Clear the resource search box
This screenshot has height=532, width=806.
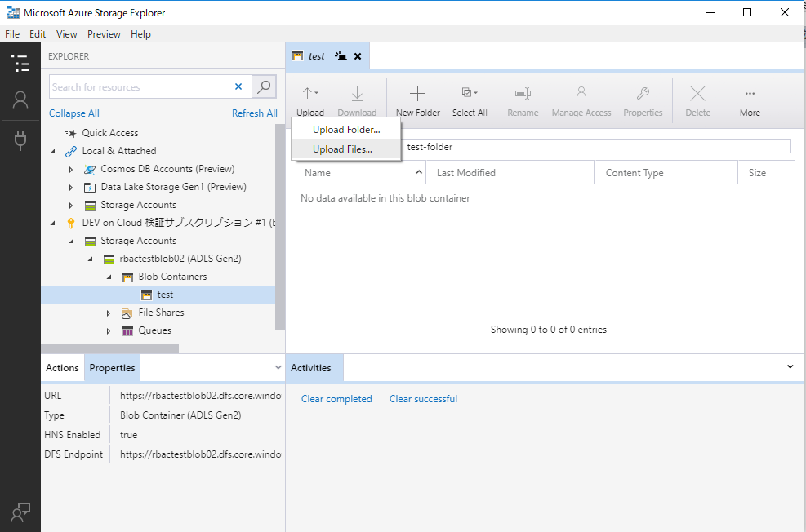238,86
